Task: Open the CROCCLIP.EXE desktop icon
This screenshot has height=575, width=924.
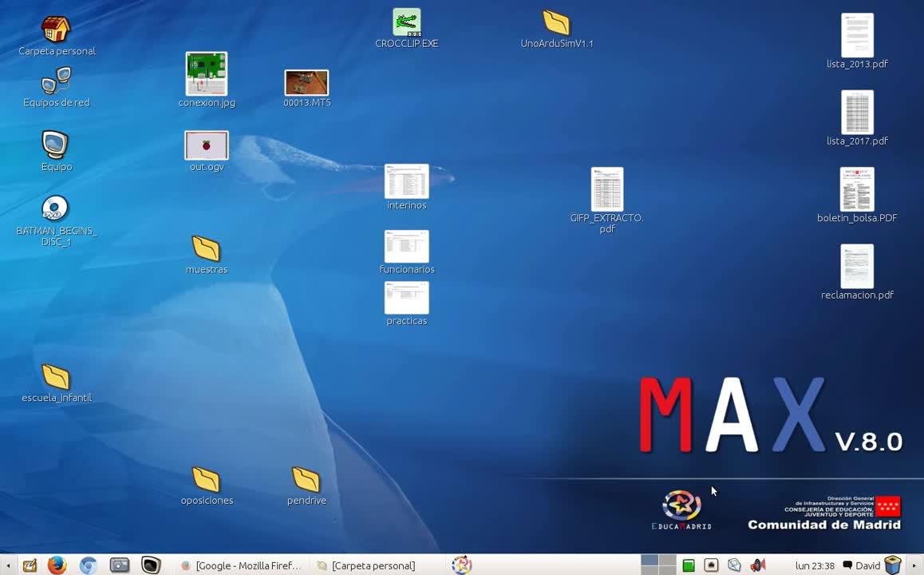Action: (x=406, y=23)
